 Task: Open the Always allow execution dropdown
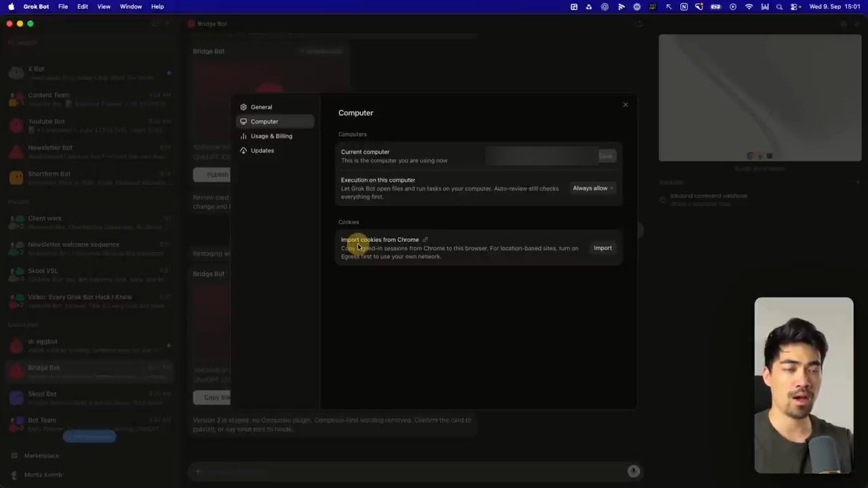(593, 188)
